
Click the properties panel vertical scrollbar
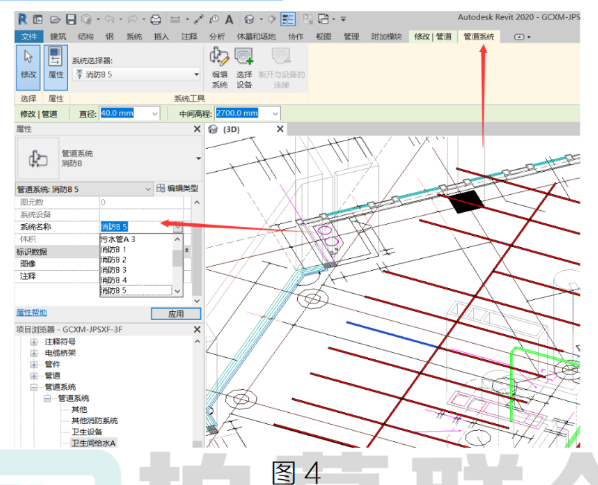197,252
